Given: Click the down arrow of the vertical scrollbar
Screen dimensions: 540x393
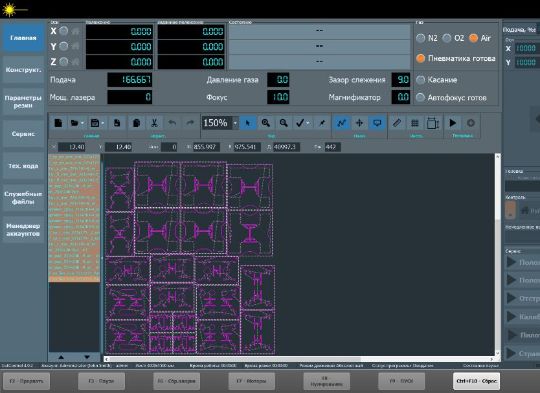Looking at the screenshot, I should pyautogui.click(x=498, y=353).
